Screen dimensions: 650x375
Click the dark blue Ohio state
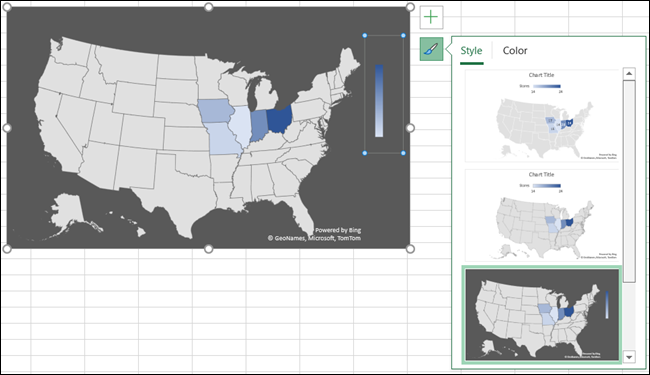pos(279,119)
